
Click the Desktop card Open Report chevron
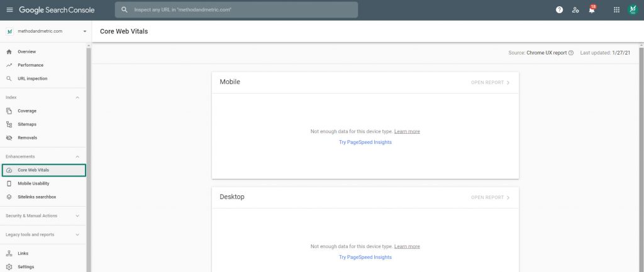[x=508, y=197]
